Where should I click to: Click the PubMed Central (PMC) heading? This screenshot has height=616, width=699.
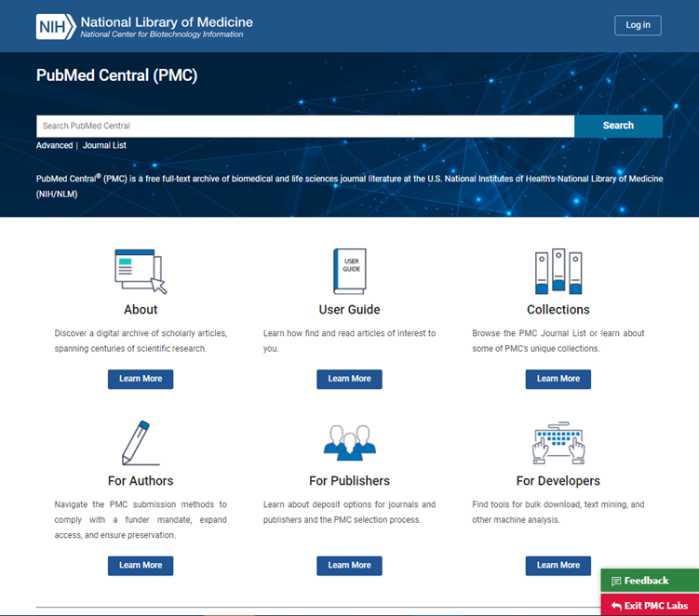click(116, 75)
